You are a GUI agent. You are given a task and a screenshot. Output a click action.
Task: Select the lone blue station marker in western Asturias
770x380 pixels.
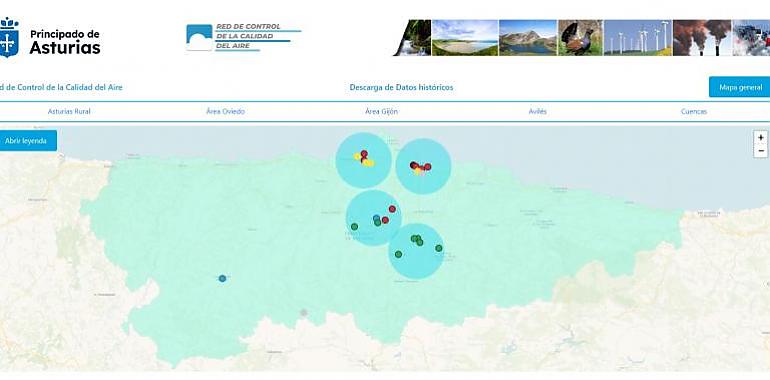coord(222,278)
